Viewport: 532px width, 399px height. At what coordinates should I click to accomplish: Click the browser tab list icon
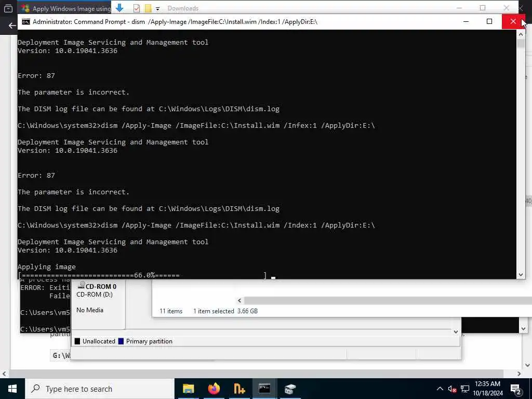coord(8,8)
